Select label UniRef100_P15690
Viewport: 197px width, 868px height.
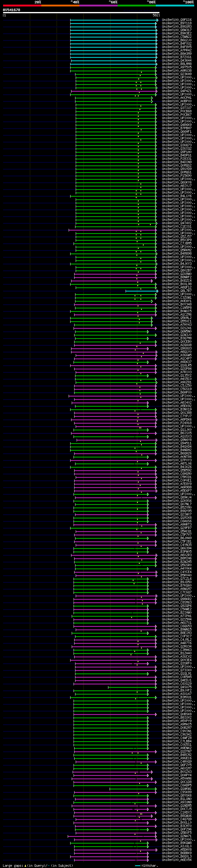(x=177, y=176)
